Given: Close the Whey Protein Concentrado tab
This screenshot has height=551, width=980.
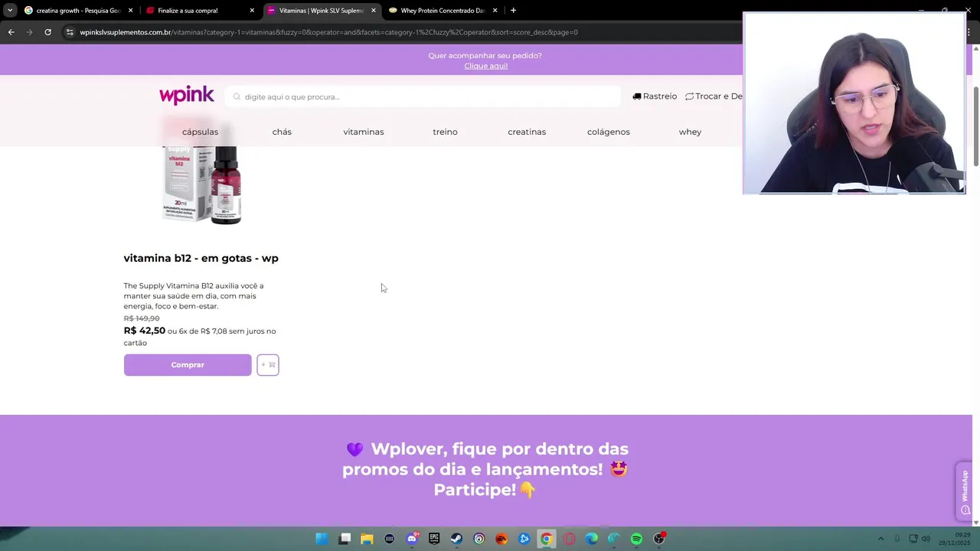Looking at the screenshot, I should tap(495, 11).
